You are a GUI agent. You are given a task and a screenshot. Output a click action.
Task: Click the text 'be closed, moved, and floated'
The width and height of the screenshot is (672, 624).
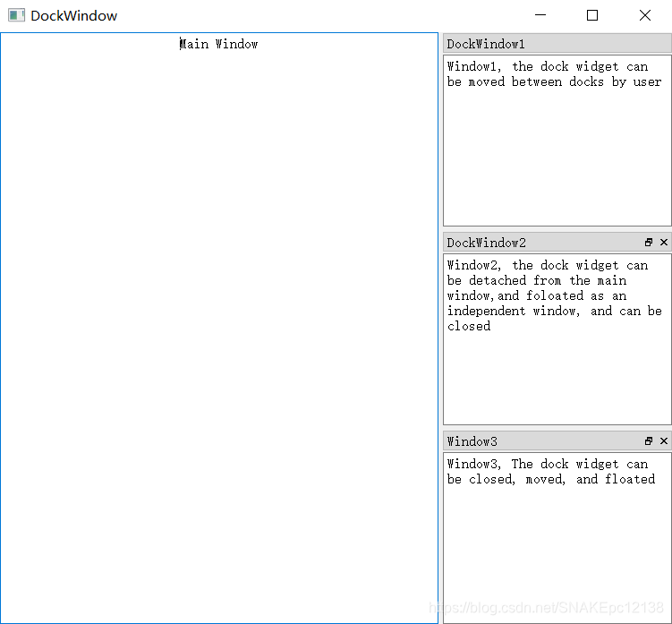click(550, 479)
